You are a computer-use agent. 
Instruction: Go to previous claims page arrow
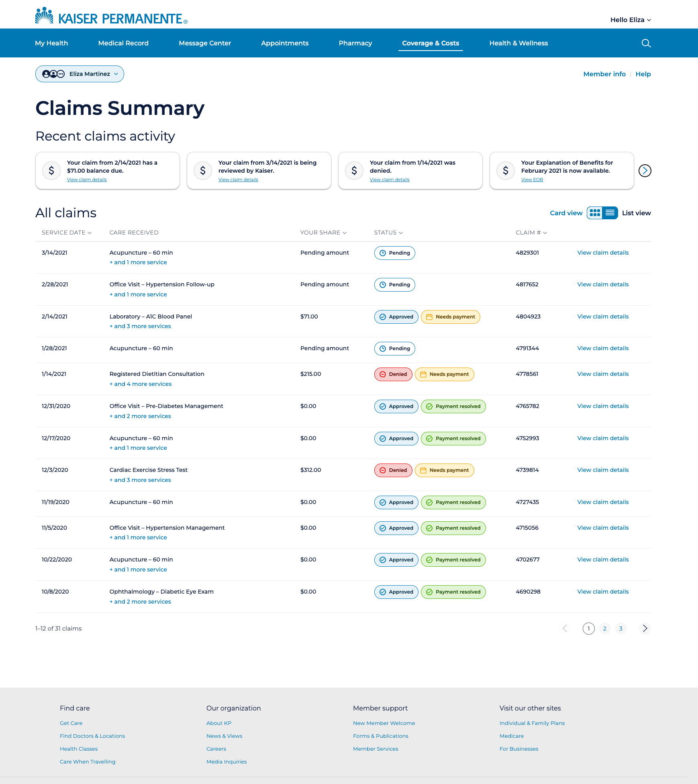[x=565, y=629]
